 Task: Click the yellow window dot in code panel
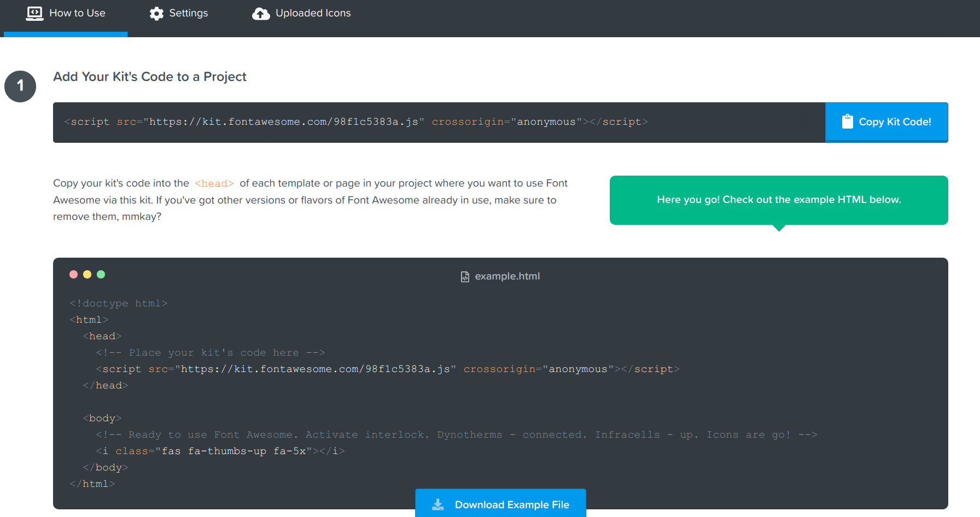(x=87, y=274)
